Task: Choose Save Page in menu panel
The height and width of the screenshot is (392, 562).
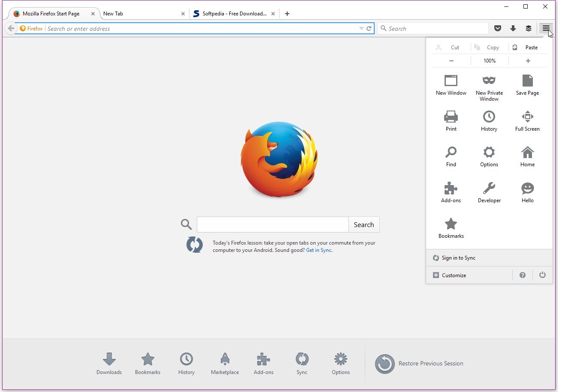Action: click(527, 85)
